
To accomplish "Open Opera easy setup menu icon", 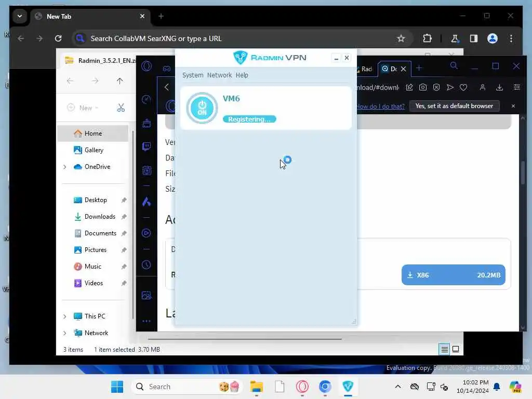I will pyautogui.click(x=517, y=87).
